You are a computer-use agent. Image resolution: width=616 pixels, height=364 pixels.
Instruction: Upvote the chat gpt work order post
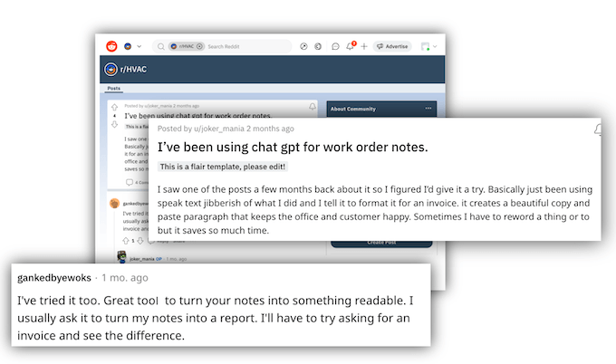point(114,108)
